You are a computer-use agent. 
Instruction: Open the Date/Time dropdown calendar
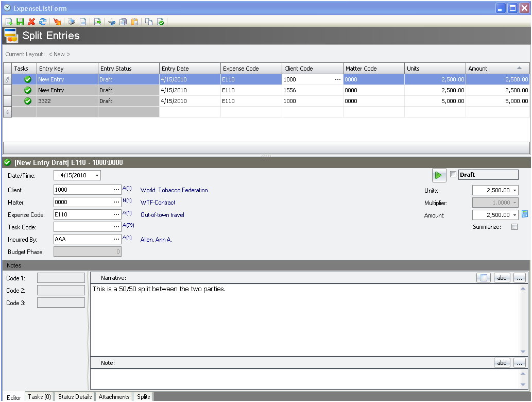(x=97, y=175)
